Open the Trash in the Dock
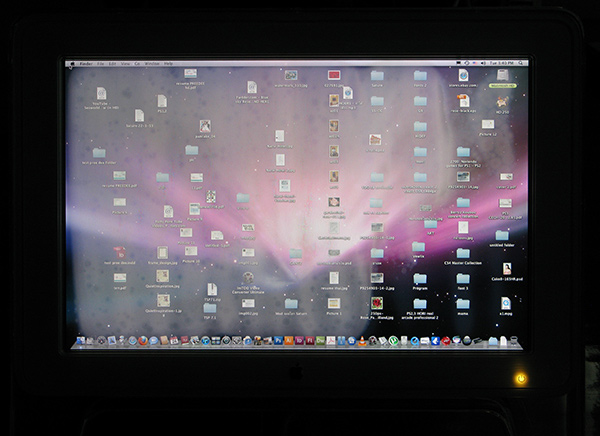 514,340
